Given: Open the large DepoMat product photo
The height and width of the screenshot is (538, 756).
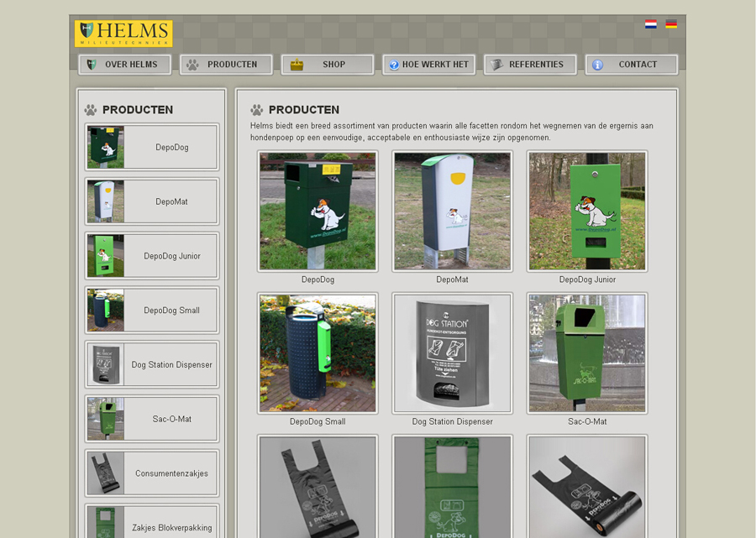Looking at the screenshot, I should tap(452, 211).
